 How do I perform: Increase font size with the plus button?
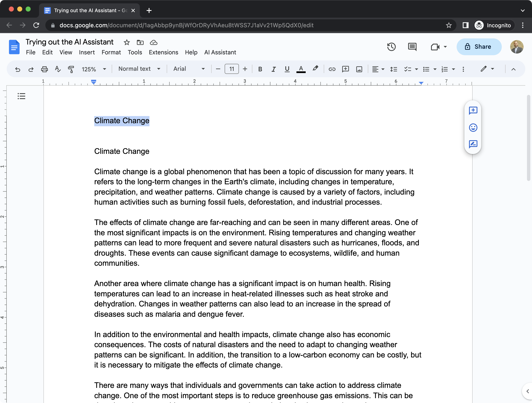pos(245,69)
